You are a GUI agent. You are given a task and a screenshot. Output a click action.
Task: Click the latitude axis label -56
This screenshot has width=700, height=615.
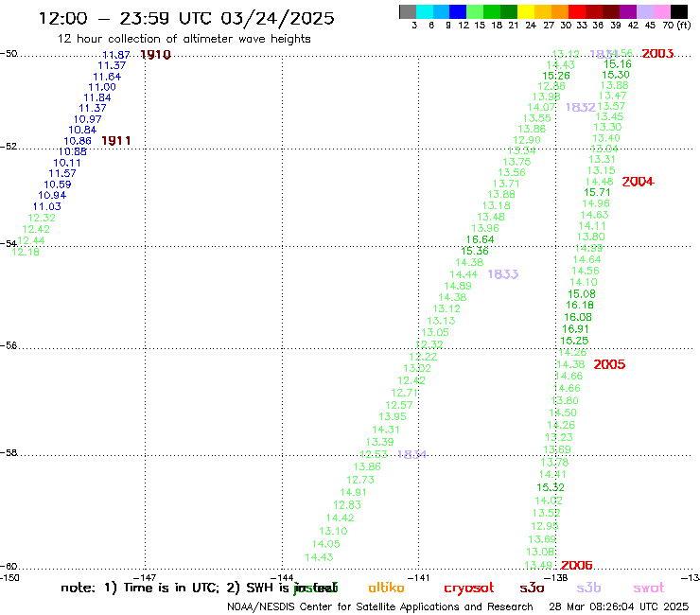click(9, 345)
